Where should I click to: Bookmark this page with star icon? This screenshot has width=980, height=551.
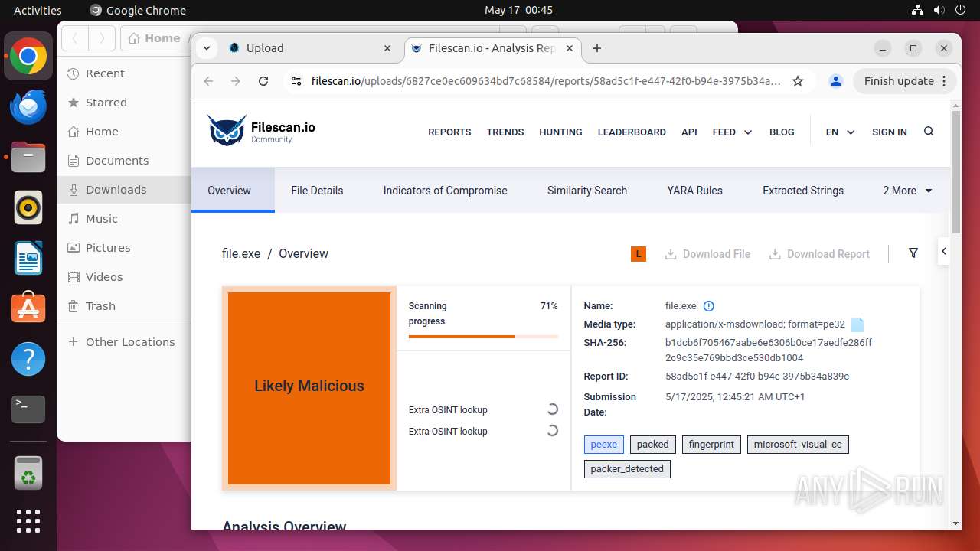point(798,81)
